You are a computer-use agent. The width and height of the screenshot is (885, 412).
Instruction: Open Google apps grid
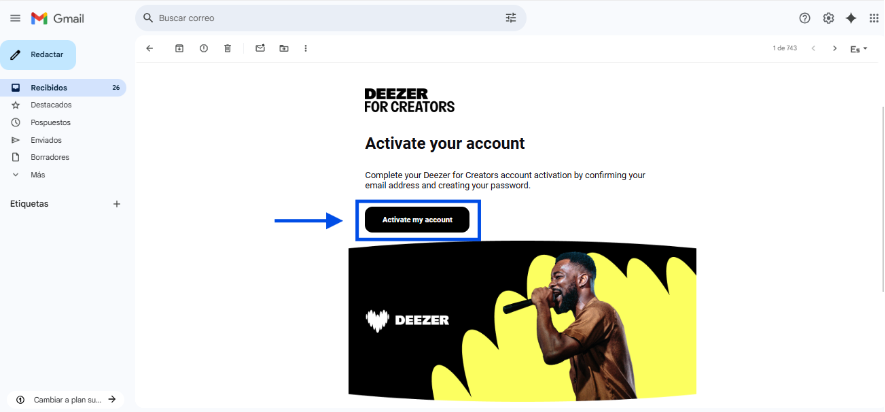[x=874, y=18]
